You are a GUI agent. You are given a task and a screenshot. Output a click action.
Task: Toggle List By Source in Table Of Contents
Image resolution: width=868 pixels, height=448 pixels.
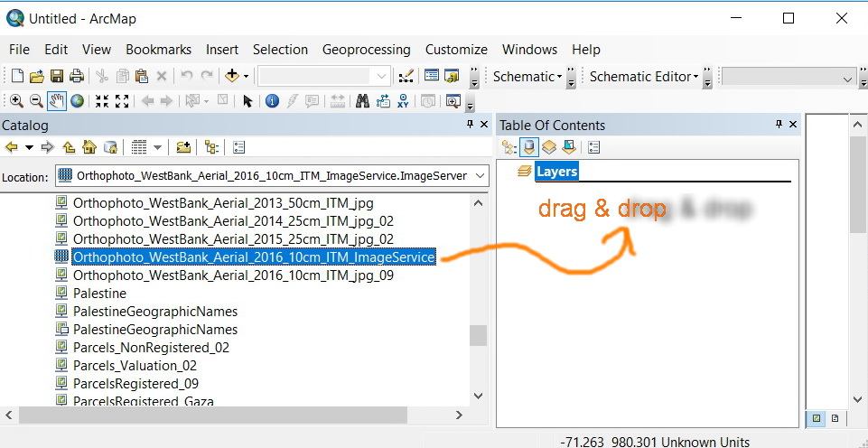529,146
